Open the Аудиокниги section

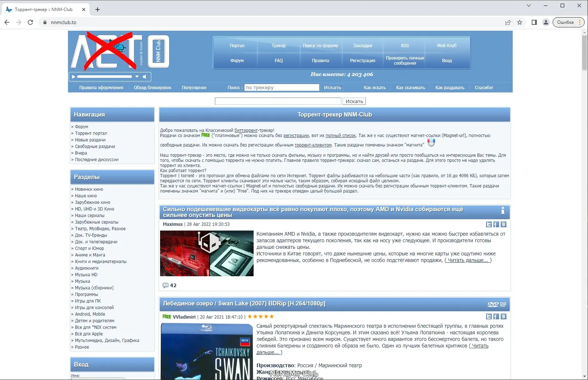(x=87, y=268)
